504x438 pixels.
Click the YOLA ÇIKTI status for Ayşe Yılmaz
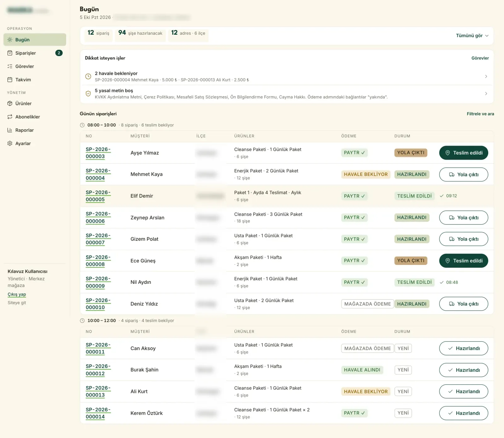click(x=411, y=153)
